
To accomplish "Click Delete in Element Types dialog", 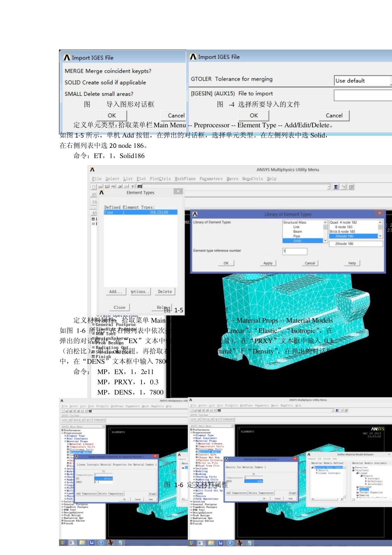I will (x=165, y=292).
